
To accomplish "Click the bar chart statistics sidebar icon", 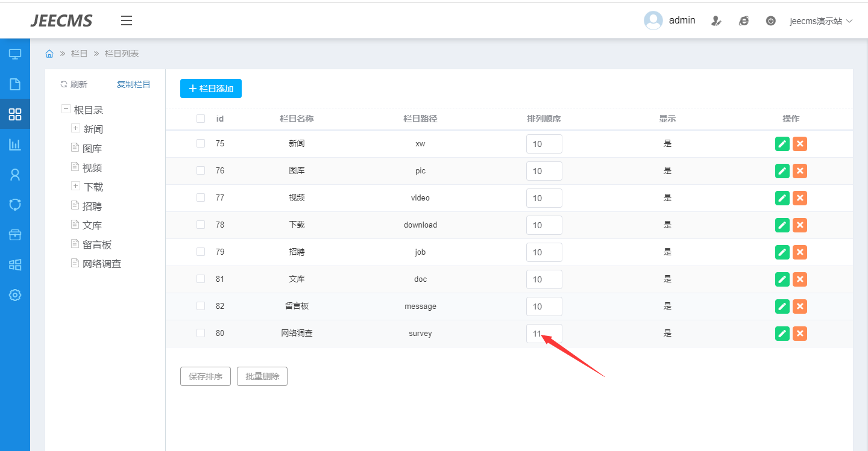I will coord(15,145).
